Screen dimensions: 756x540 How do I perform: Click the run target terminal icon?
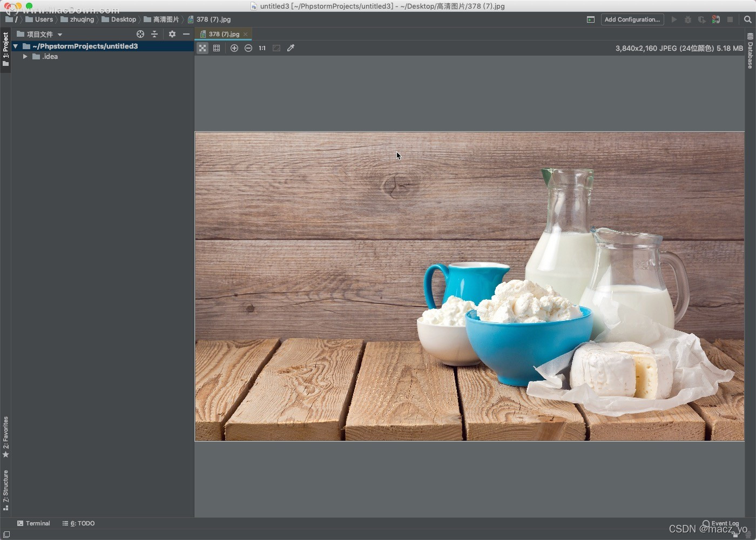click(591, 19)
